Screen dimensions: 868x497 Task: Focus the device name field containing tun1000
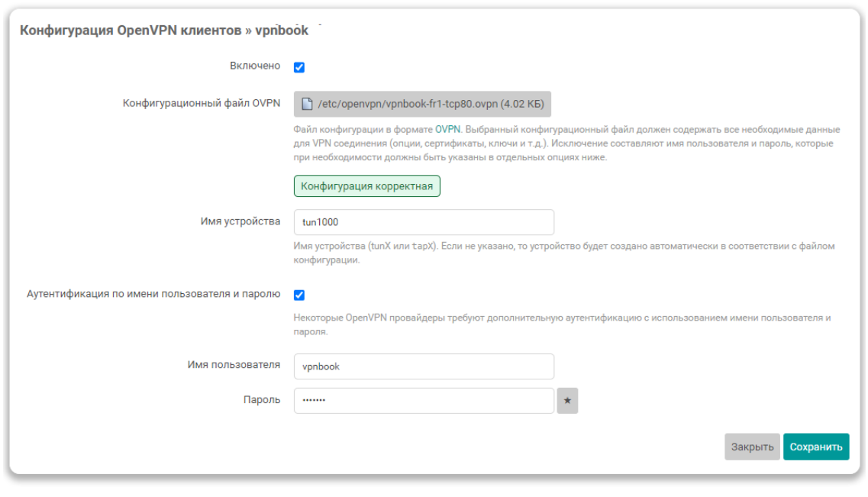point(424,222)
